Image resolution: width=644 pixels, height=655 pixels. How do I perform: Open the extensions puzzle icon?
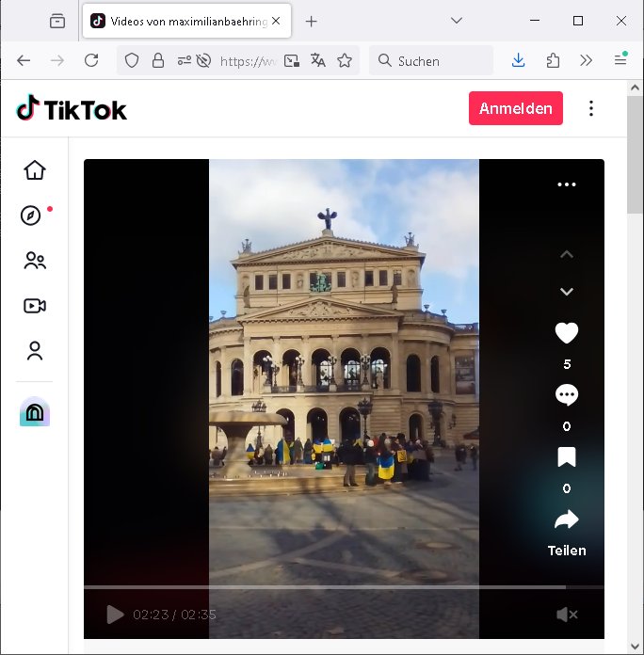(553, 60)
